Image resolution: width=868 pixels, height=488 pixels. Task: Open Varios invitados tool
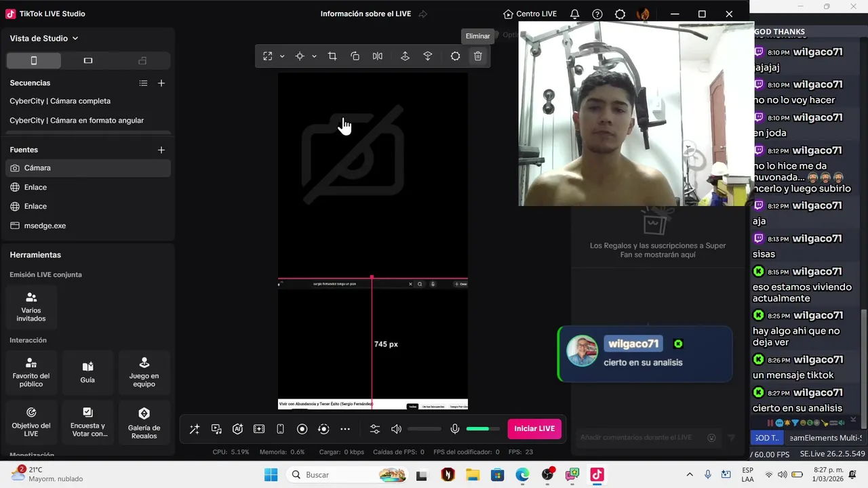[31, 307]
